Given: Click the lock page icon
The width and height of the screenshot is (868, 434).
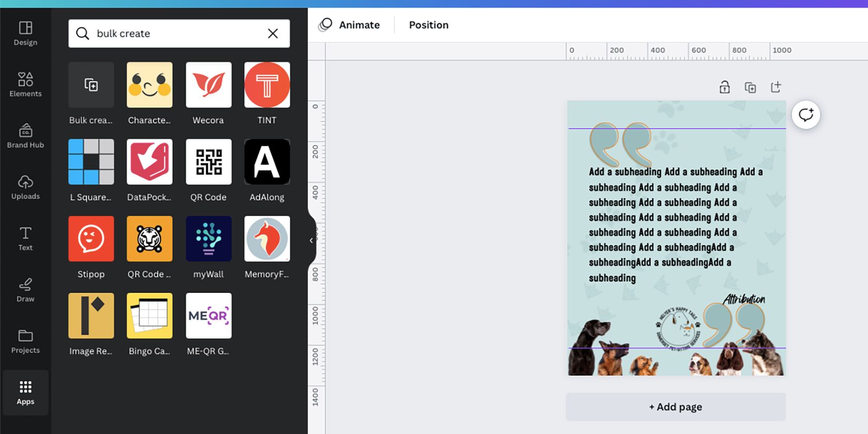Looking at the screenshot, I should coord(724,87).
